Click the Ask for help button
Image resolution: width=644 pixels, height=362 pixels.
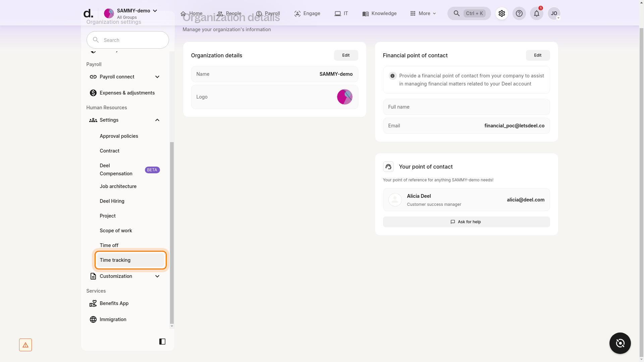(466, 222)
